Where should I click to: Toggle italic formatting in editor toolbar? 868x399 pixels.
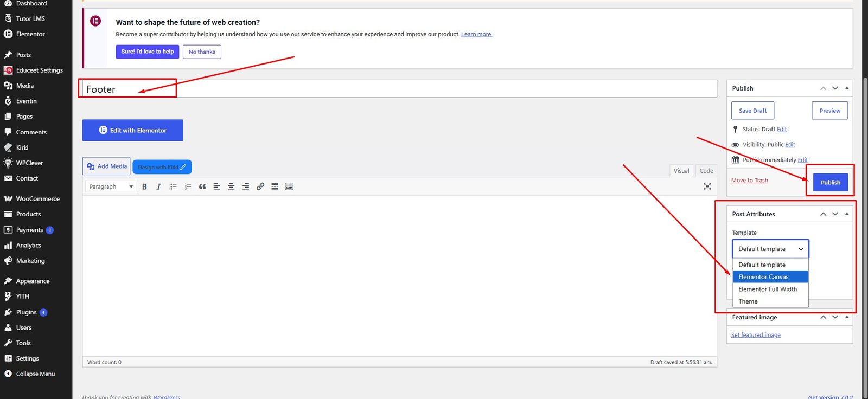coord(158,186)
